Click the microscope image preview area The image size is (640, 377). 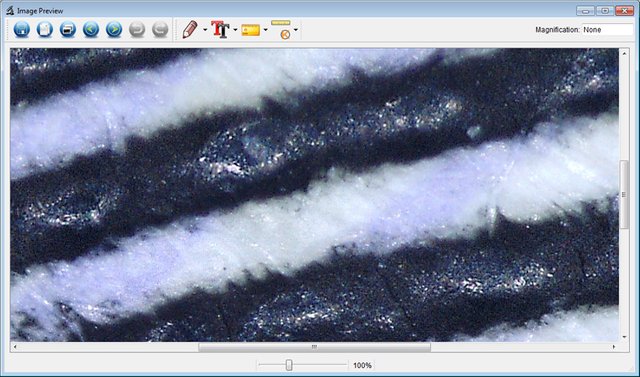(314, 195)
